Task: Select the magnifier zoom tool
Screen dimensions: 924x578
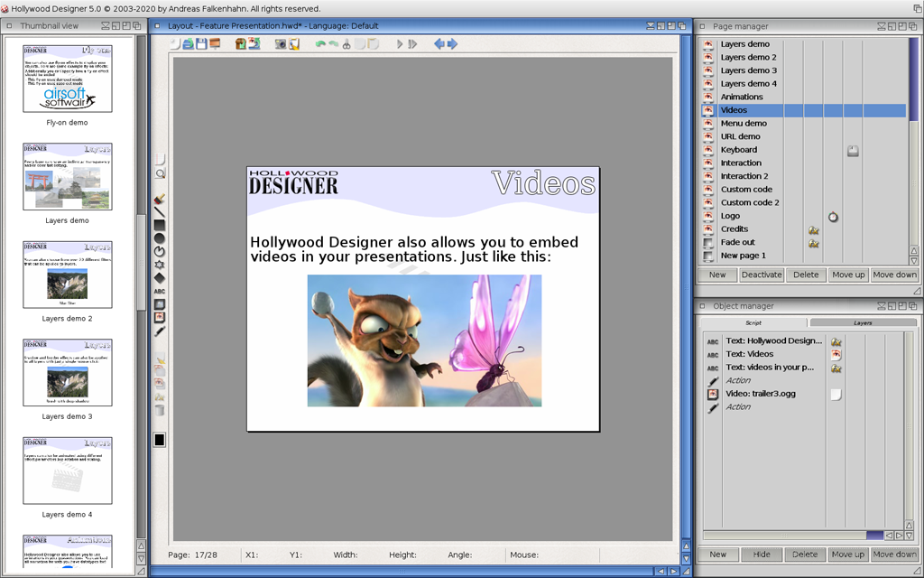Action: (x=160, y=173)
